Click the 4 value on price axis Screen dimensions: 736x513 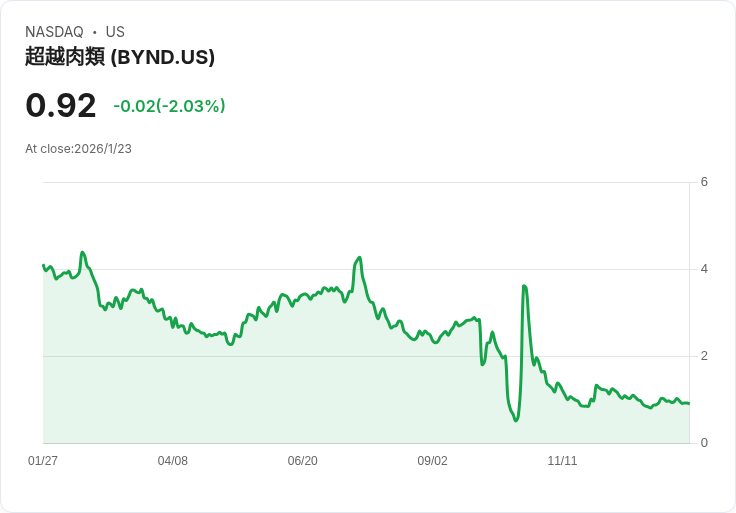point(704,269)
